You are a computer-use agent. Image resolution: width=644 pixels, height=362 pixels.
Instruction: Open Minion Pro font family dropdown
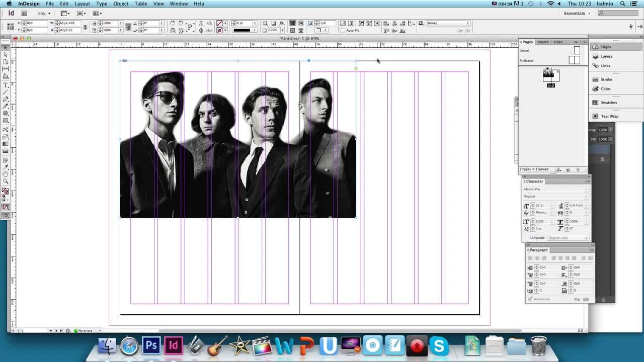[x=555, y=190]
